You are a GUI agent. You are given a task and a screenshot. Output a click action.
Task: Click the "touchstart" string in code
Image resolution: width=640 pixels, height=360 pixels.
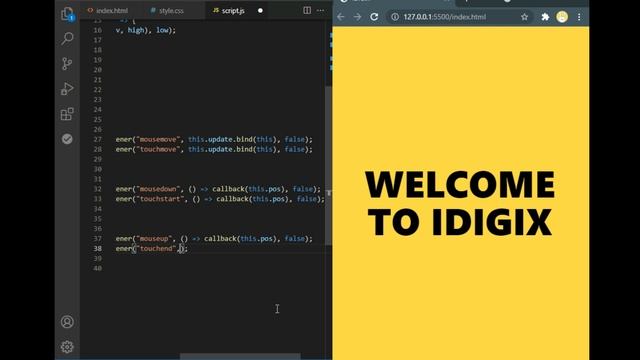tap(160, 199)
